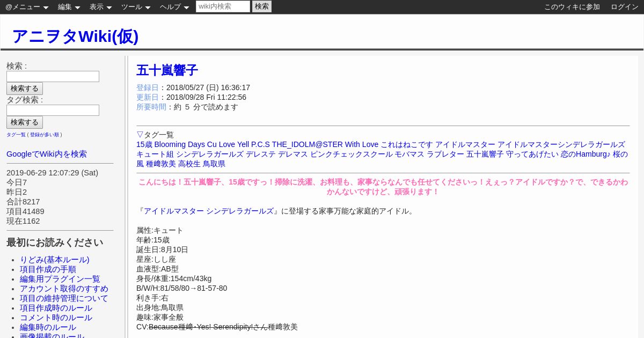This screenshot has height=338, width=644.
Task: Click このウィキに参加 link
Action: click(572, 7)
